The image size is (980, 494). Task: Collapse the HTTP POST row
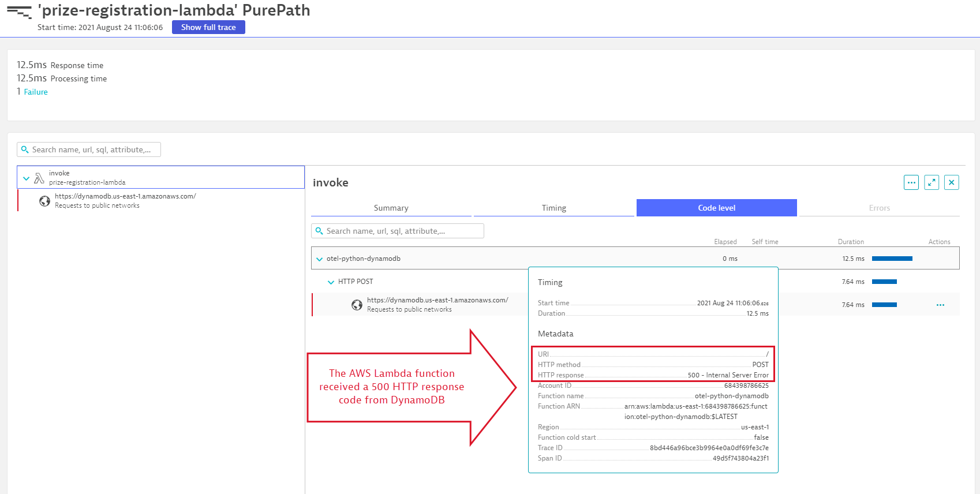pyautogui.click(x=331, y=282)
